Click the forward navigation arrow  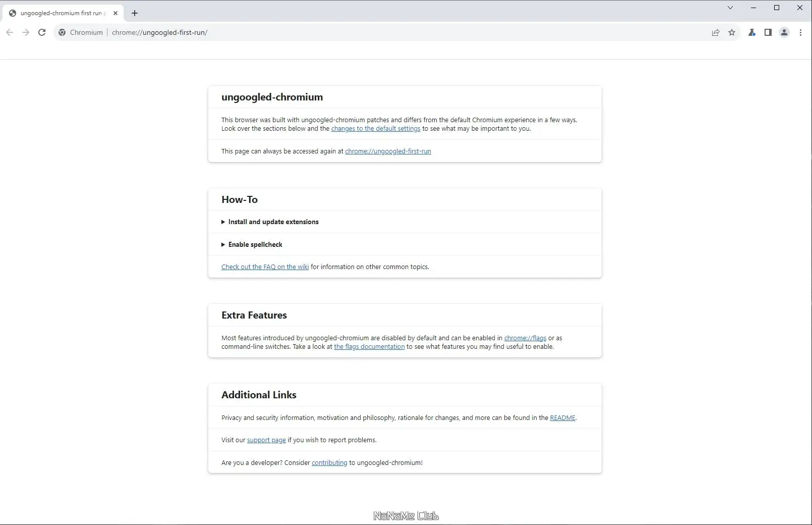pyautogui.click(x=26, y=32)
